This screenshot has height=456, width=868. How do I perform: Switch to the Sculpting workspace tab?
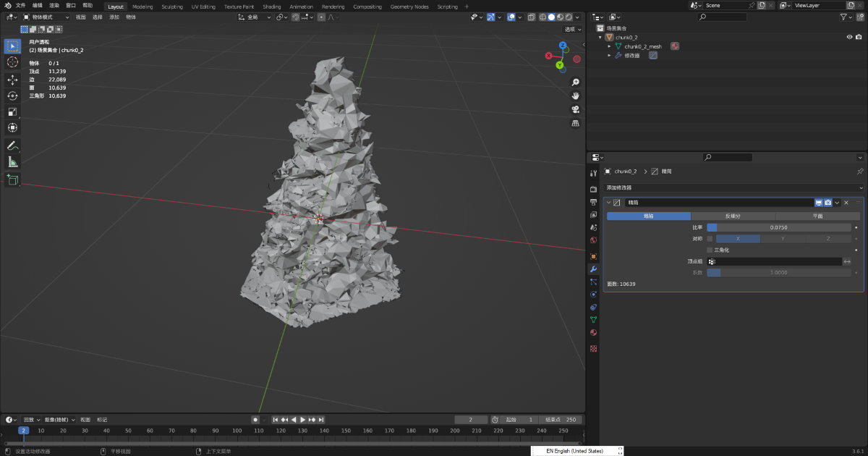pyautogui.click(x=172, y=7)
